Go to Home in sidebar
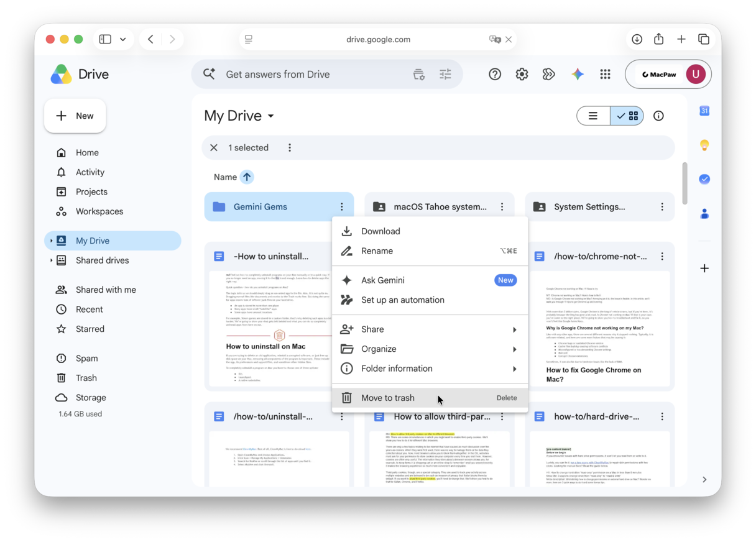 tap(113, 152)
